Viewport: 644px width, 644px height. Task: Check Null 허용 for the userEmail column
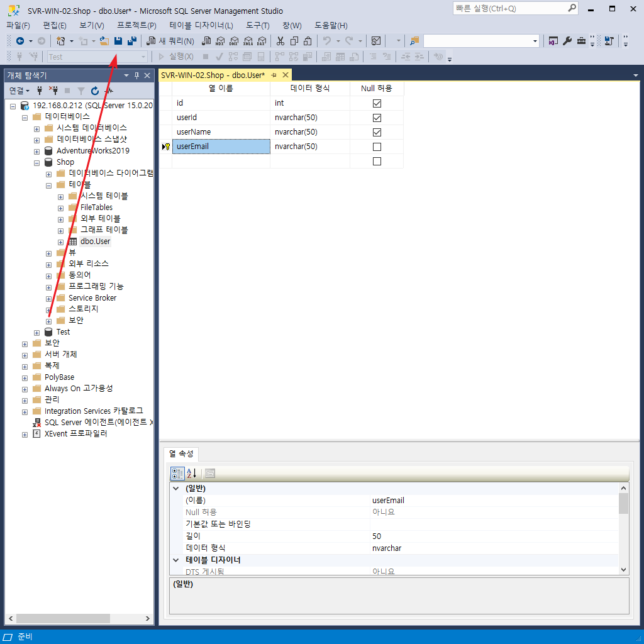coord(377,147)
